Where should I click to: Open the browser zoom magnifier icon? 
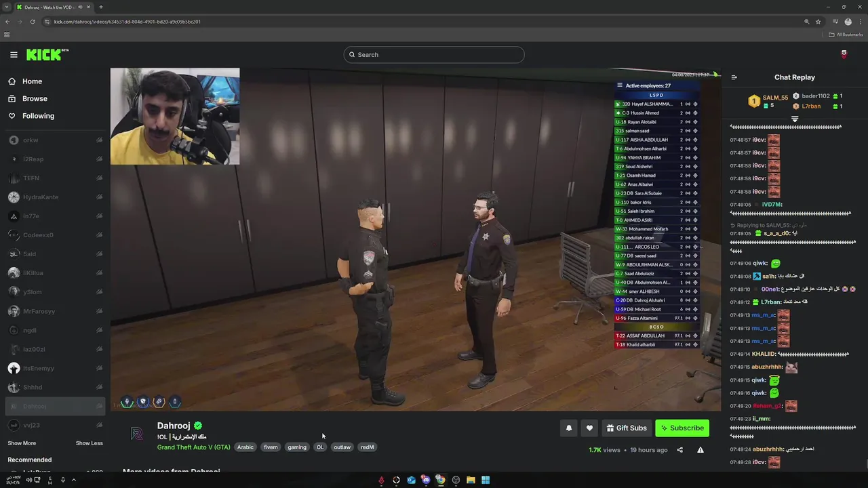click(806, 22)
